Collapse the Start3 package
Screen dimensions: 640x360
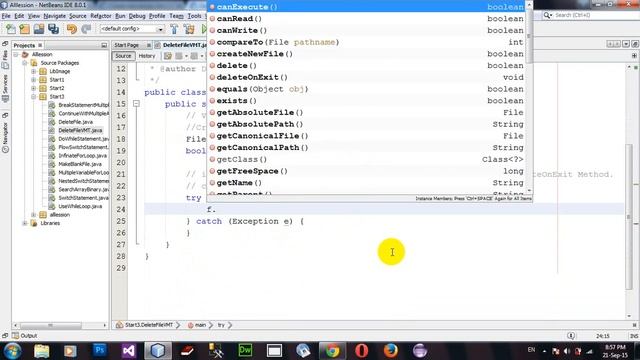tap(34, 97)
